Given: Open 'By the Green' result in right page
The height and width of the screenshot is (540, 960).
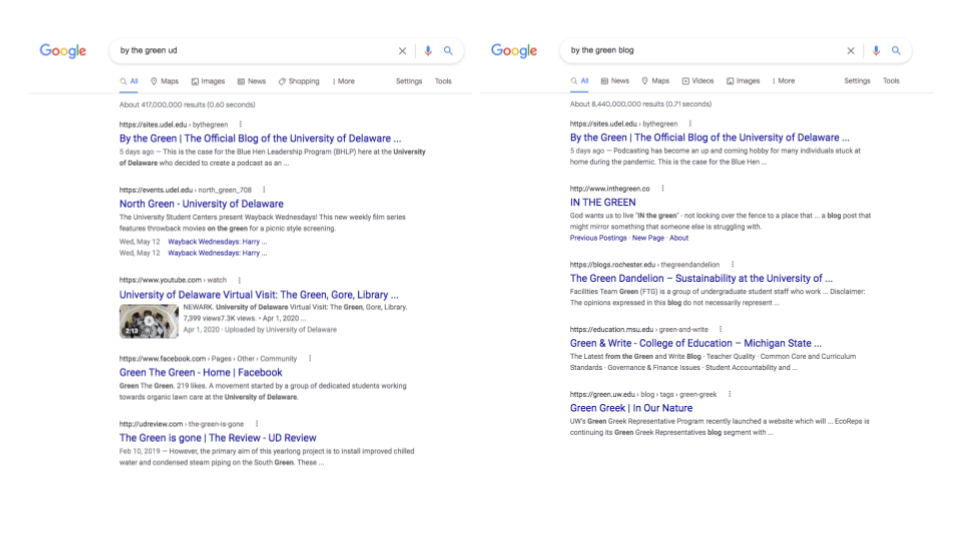Looking at the screenshot, I should tap(710, 138).
